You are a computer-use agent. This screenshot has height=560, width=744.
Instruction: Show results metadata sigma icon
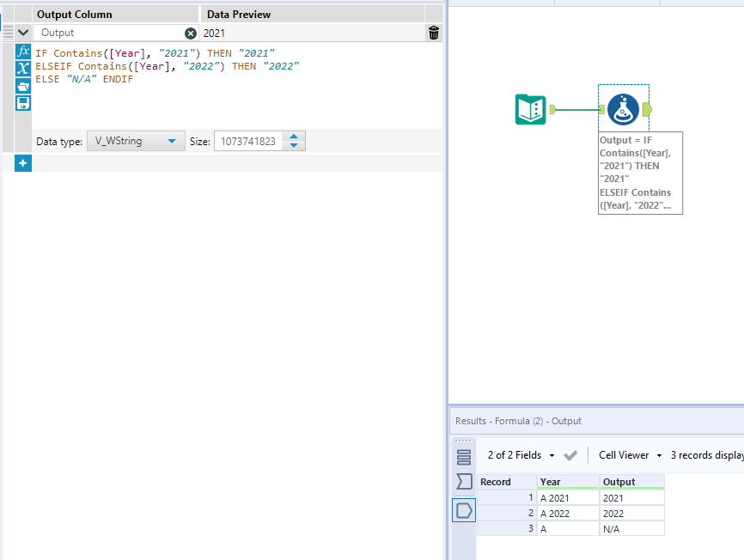point(464,482)
